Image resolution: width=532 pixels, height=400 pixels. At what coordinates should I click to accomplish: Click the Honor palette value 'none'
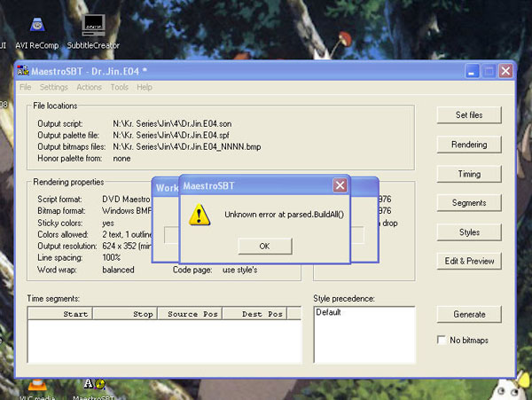[121, 159]
